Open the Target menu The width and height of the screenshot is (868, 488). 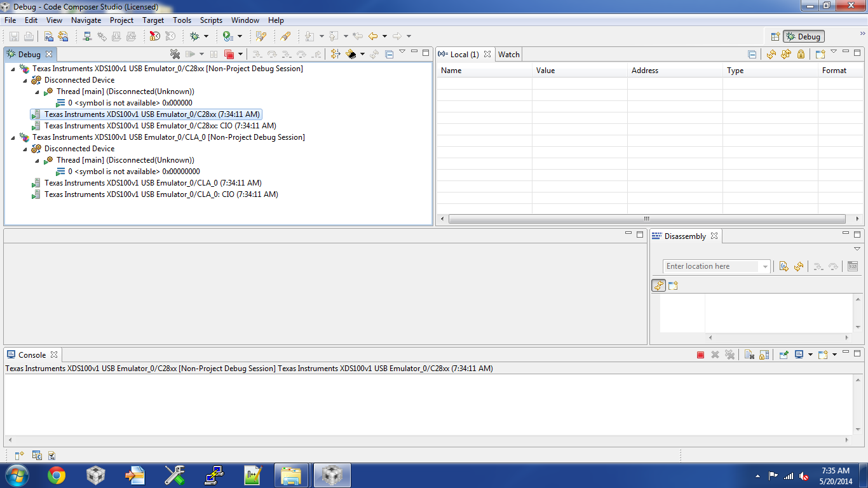153,20
